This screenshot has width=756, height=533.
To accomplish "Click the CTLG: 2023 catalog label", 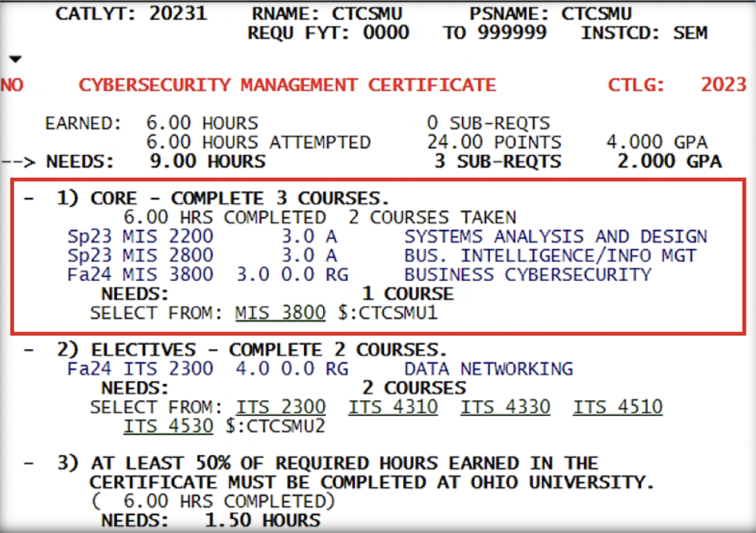I will pyautogui.click(x=676, y=85).
